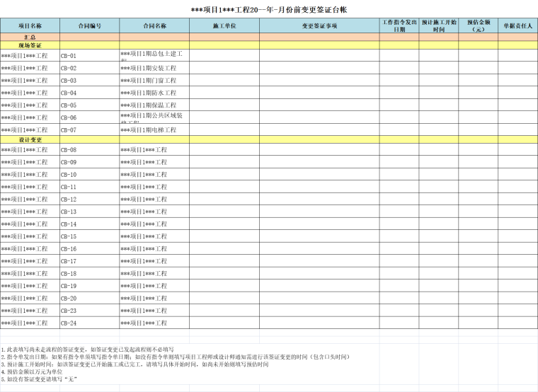Select cell CB-06

[90, 117]
